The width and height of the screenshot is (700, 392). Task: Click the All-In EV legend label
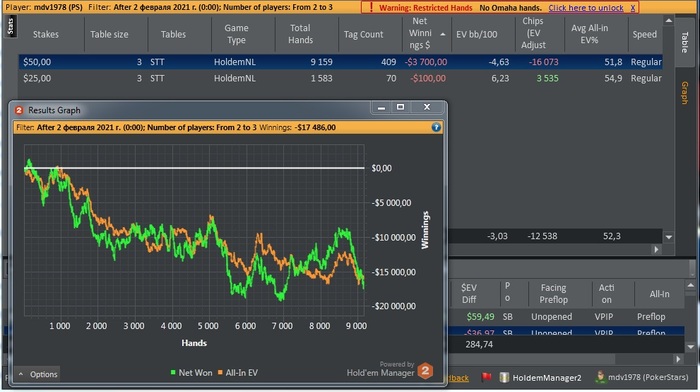(242, 372)
